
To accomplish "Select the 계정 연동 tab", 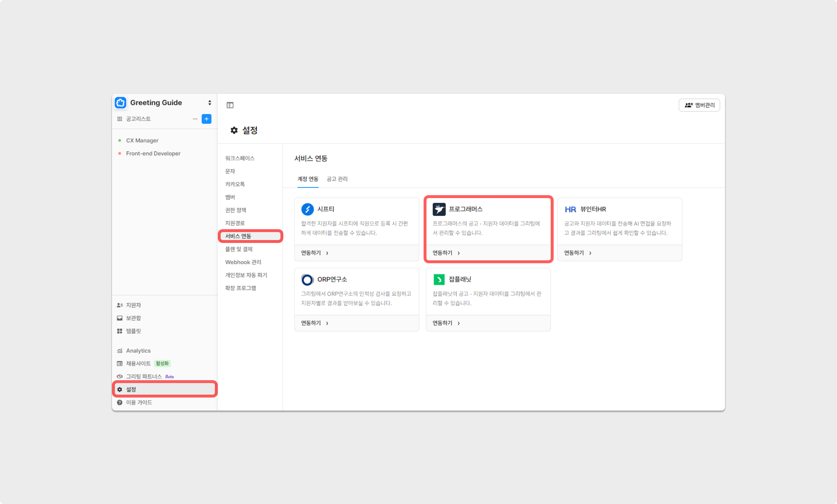I will pyautogui.click(x=308, y=179).
